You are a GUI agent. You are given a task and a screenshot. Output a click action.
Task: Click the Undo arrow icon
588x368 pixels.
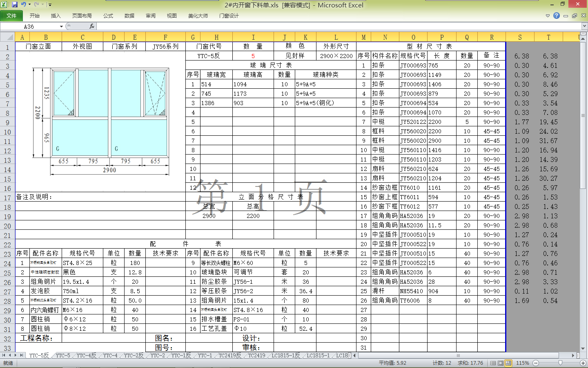pyautogui.click(x=24, y=4)
